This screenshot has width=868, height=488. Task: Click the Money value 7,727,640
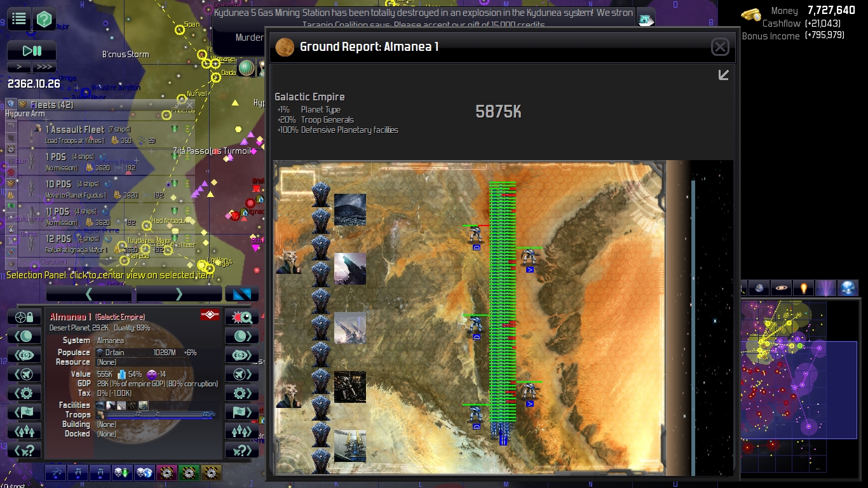(x=831, y=10)
